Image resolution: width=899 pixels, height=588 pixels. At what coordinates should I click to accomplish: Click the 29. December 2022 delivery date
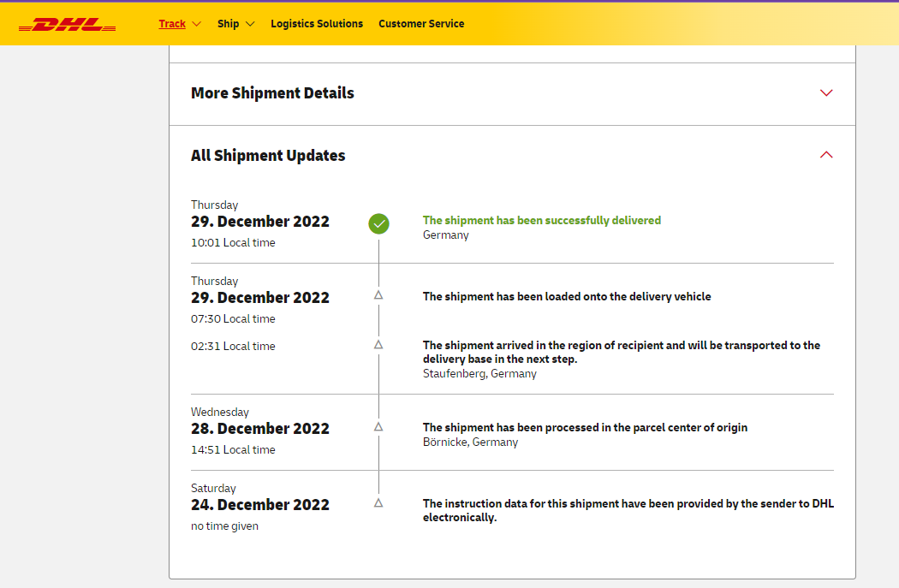pyautogui.click(x=259, y=222)
